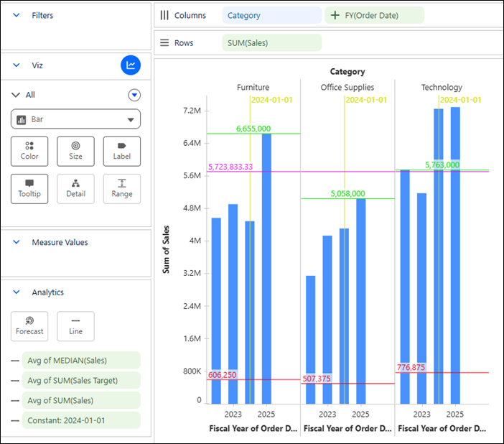
Task: Add a Forecast from Analytics
Action: (x=29, y=326)
